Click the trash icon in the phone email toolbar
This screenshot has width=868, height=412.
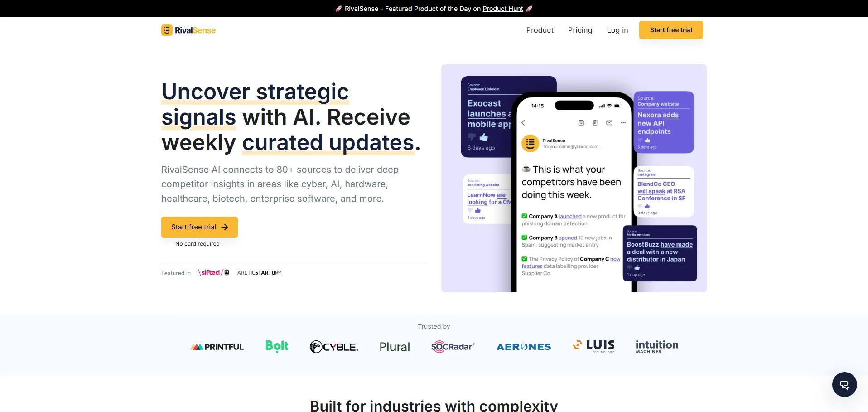coord(595,123)
